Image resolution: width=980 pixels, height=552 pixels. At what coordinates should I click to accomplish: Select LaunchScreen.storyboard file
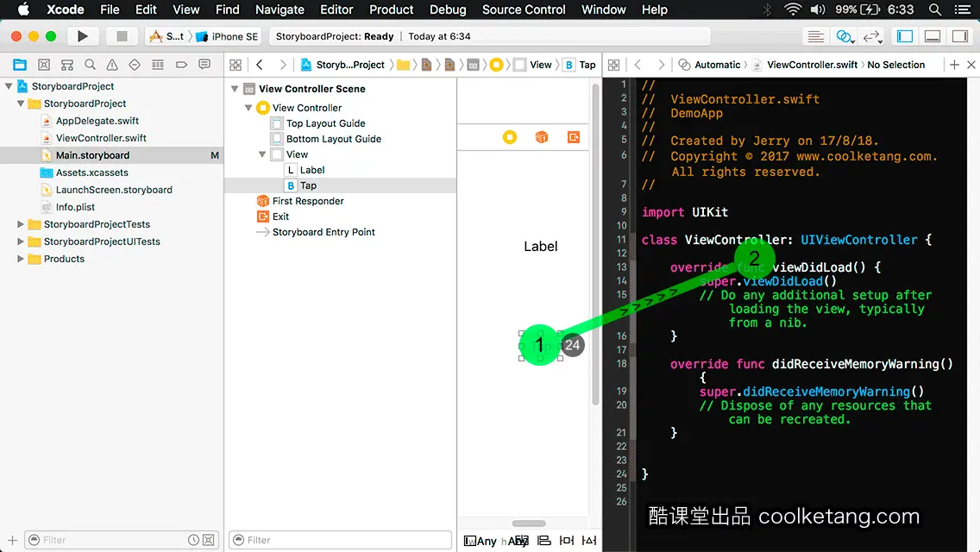114,190
